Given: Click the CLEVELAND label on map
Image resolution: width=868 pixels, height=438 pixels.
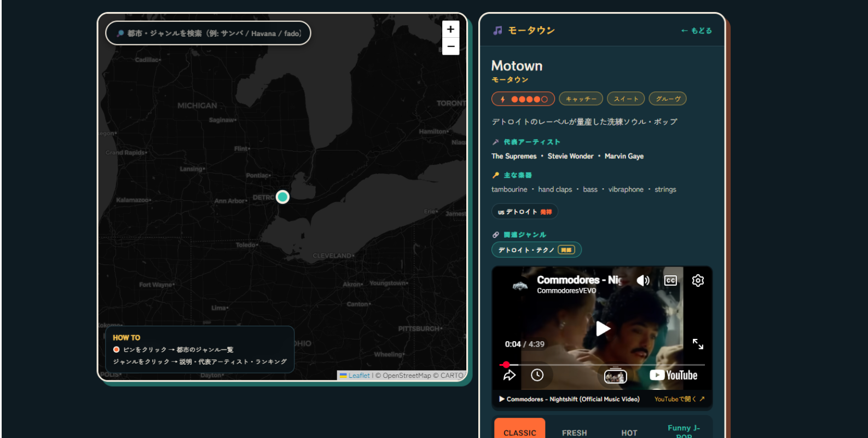Looking at the screenshot, I should (x=333, y=256).
